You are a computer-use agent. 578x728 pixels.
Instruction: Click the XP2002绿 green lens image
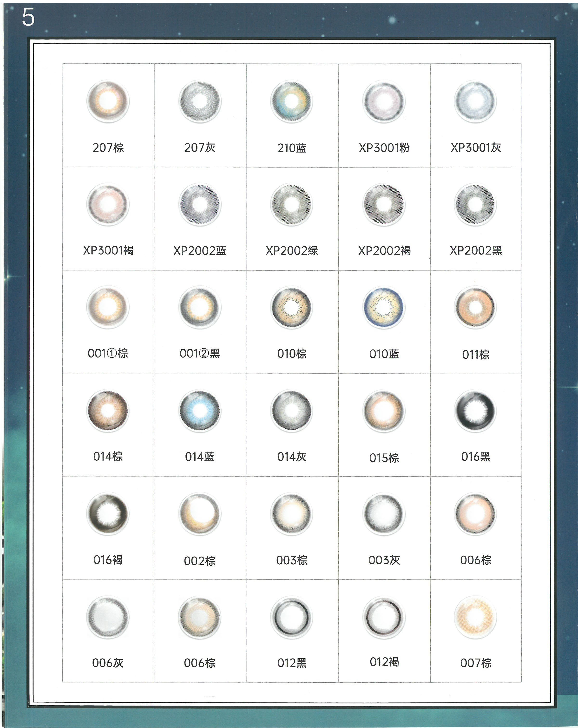coord(292,205)
